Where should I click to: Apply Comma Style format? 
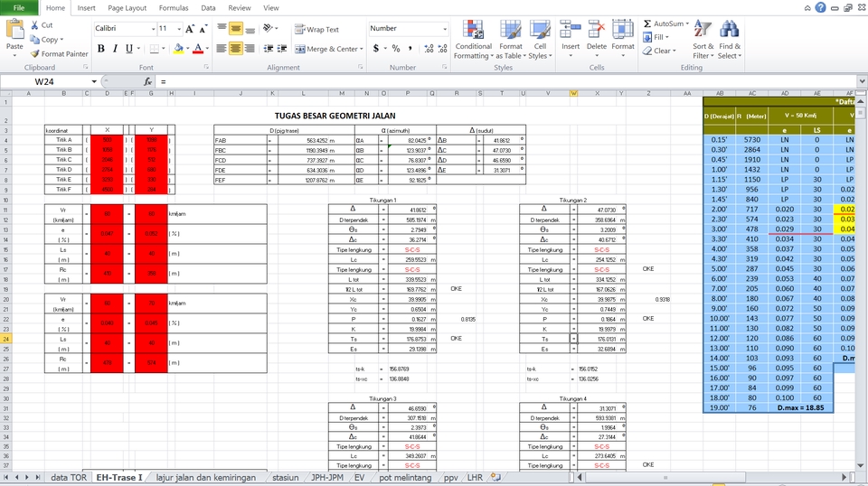pyautogui.click(x=410, y=49)
